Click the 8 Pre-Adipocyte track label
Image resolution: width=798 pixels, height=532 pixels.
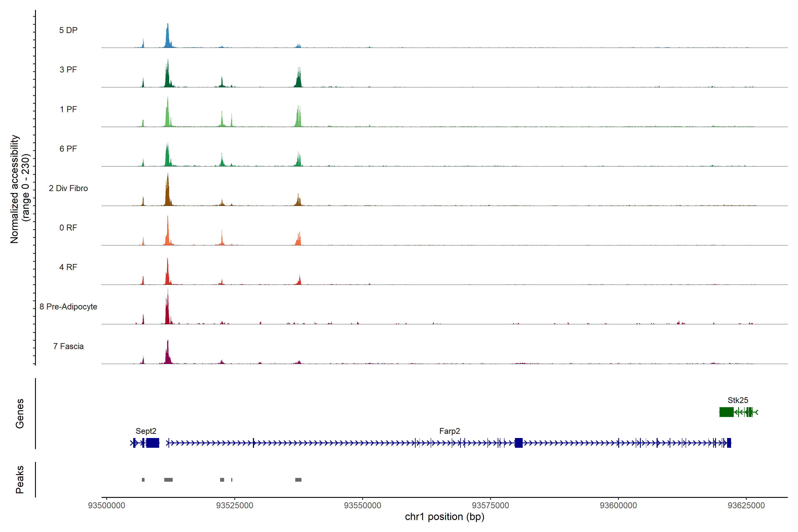[x=68, y=307]
